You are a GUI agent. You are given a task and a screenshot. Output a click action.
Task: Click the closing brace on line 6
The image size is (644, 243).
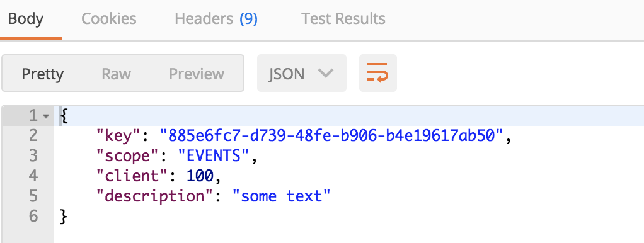pos(63,217)
